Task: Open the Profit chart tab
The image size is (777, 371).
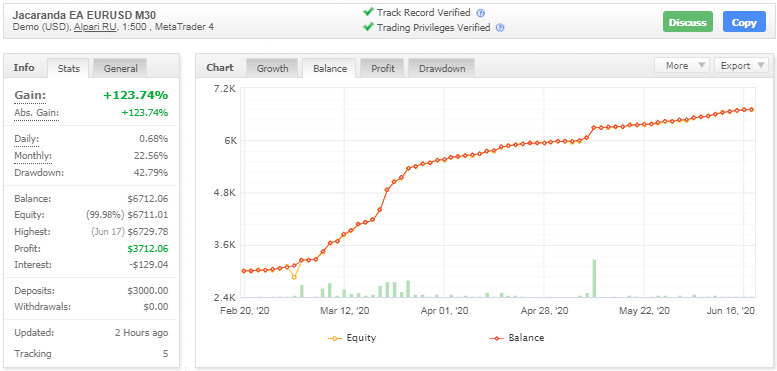Action: tap(383, 68)
